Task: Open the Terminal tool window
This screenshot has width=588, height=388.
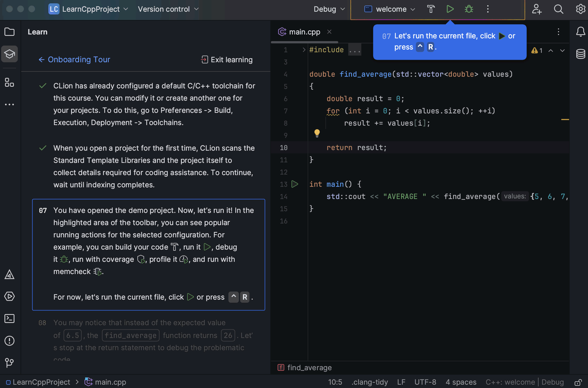Action: (9, 319)
